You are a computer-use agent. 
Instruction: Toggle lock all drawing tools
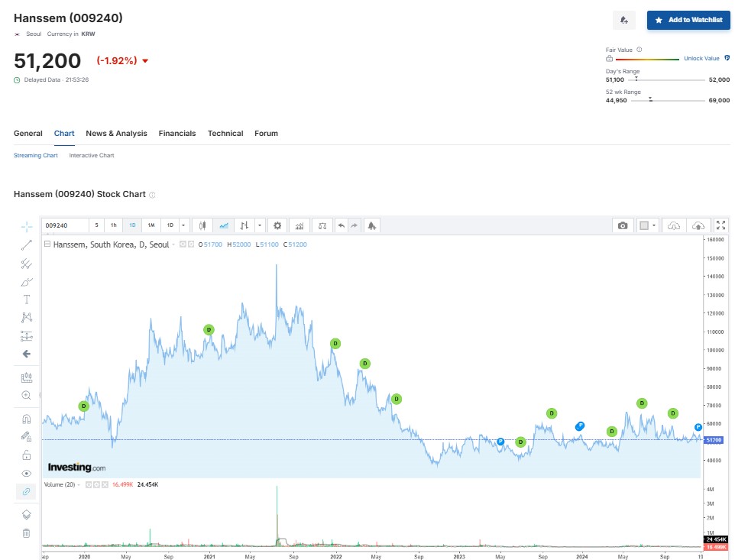click(x=27, y=455)
